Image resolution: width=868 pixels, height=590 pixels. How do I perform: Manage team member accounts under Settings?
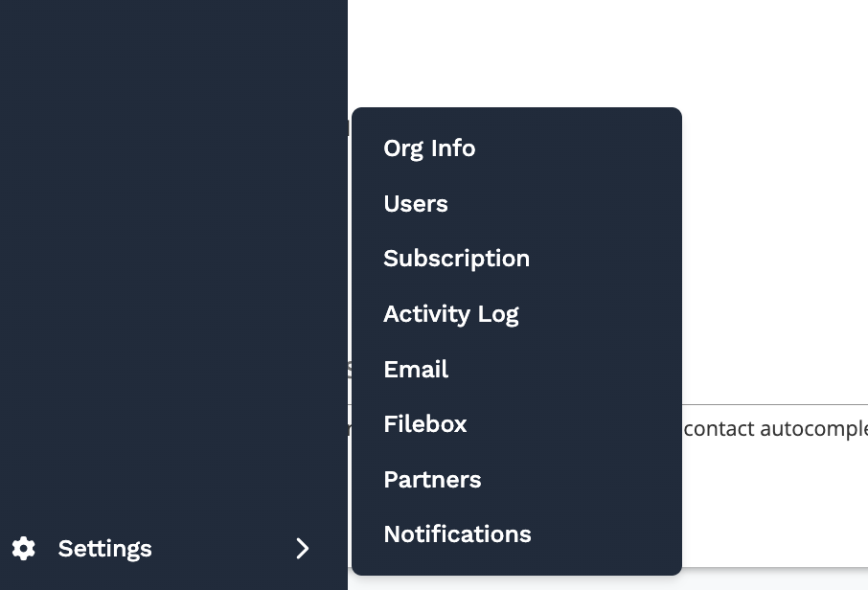click(416, 204)
